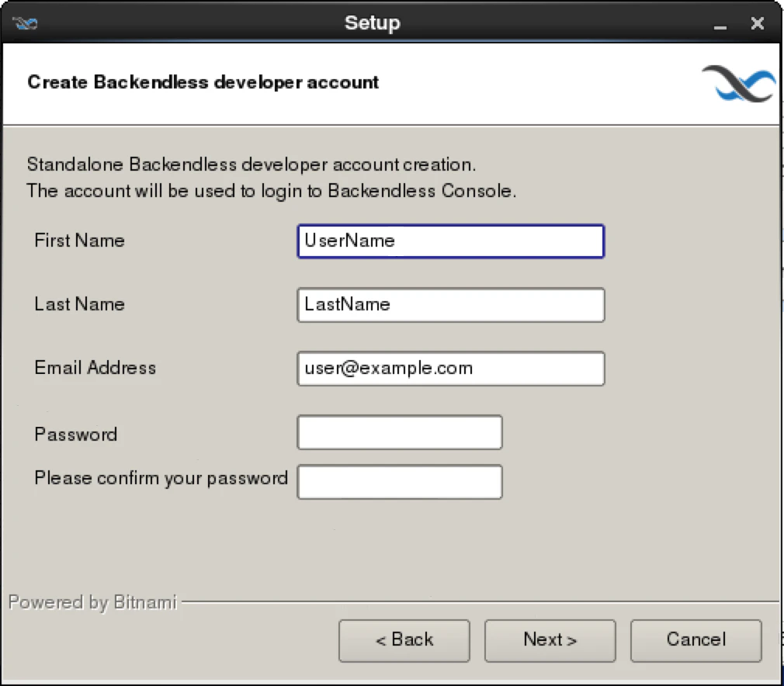Screen dimensions: 784x686
Task: Click the 'Setup' window title text
Action: pos(373,23)
